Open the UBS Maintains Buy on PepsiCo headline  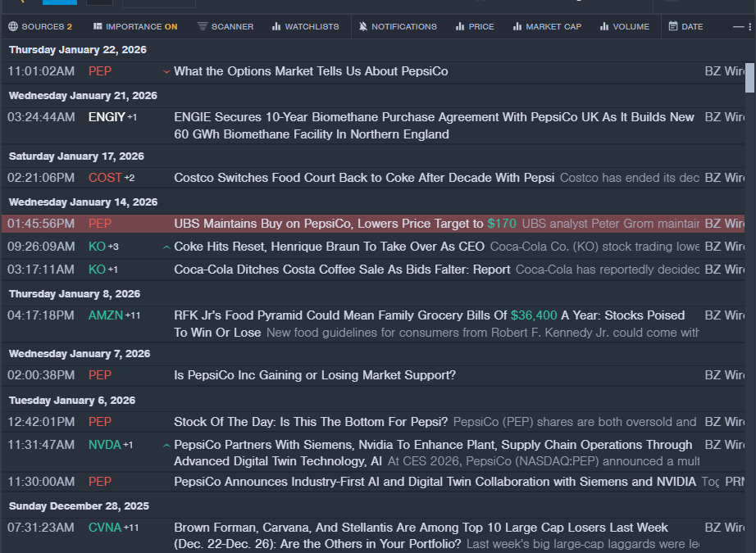pyautogui.click(x=328, y=224)
